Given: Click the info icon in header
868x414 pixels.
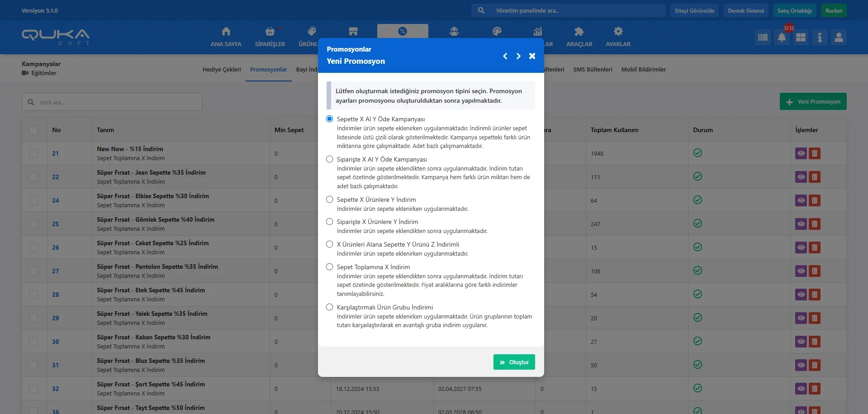Looking at the screenshot, I should [820, 38].
